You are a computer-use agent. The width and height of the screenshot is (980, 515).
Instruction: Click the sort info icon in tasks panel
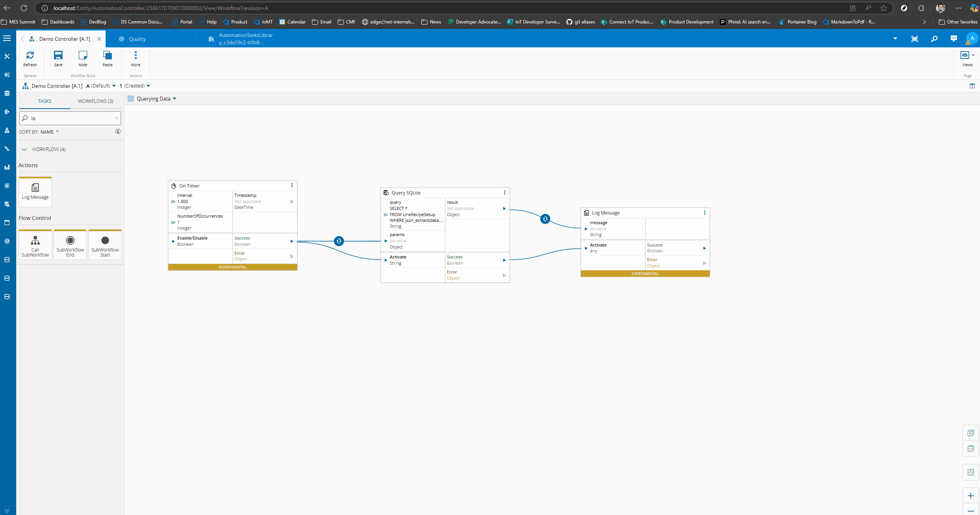(x=118, y=131)
